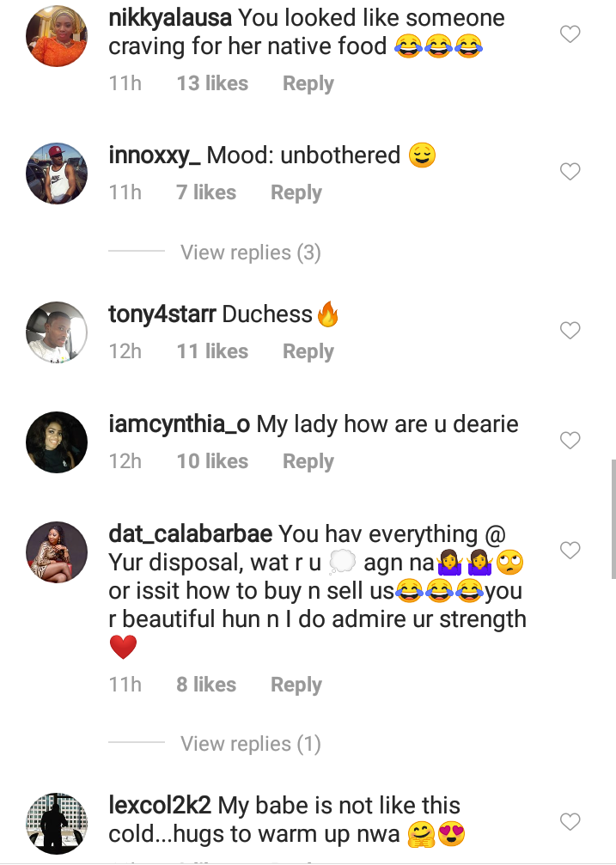Image resolution: width=616 pixels, height=865 pixels.
Task: Open the 10 likes list for iamcynthia_o
Action: click(212, 461)
